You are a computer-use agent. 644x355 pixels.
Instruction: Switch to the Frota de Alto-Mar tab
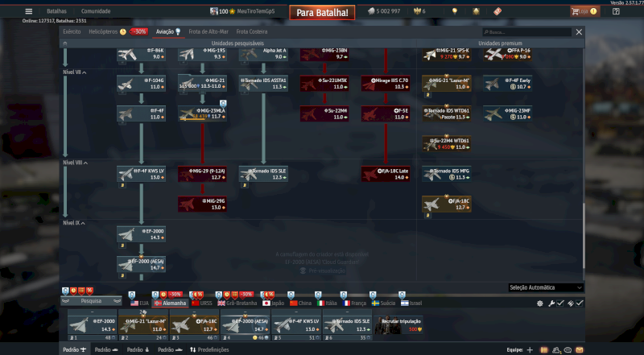pyautogui.click(x=208, y=31)
